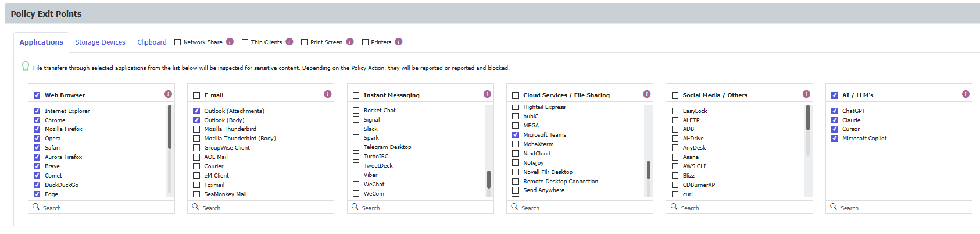Uncheck Outlook (Attachments)
The image size is (980, 234).
pyautogui.click(x=196, y=111)
